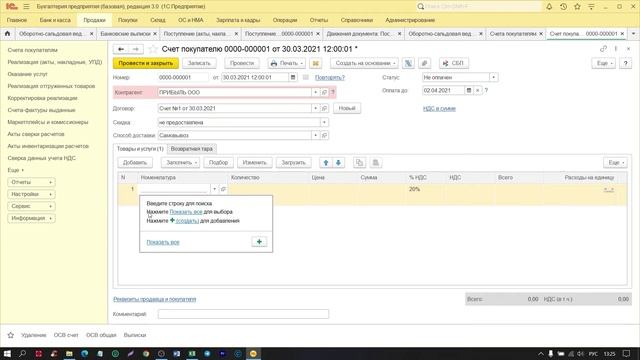Switch to the Банковские выписки tab
The width and height of the screenshot is (640, 360).
(x=125, y=34)
